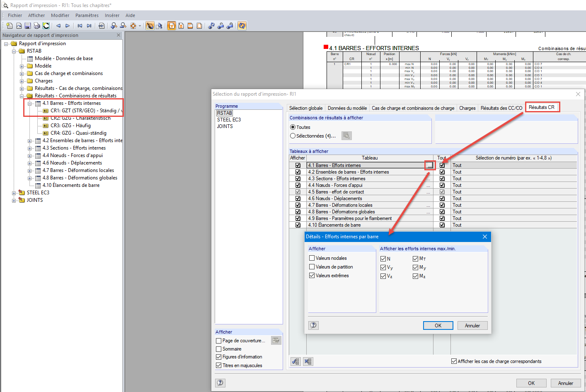Screen dimensions: 586x392
Task: Toggle the MT moment checkbox
Action: point(416,259)
